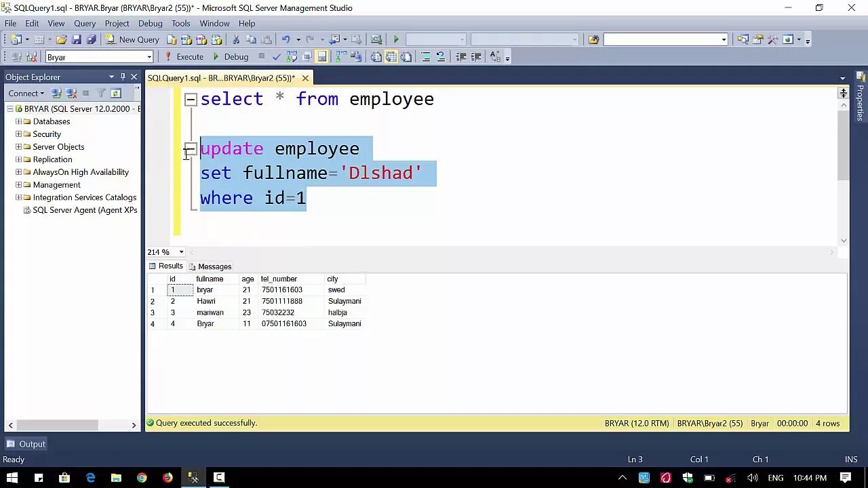Toggle Include Actual Execution Plan
Viewport: 868px width, 488px height.
point(340,57)
